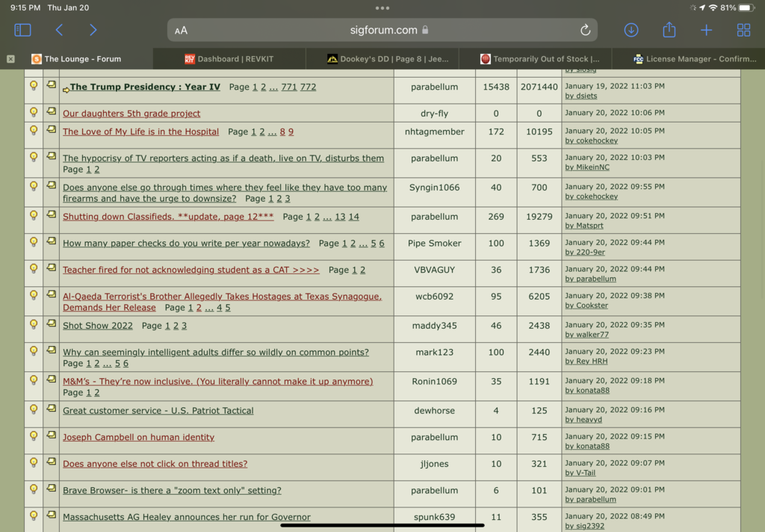Click author name nhtagmember
This screenshot has width=765, height=532.
pos(434,132)
